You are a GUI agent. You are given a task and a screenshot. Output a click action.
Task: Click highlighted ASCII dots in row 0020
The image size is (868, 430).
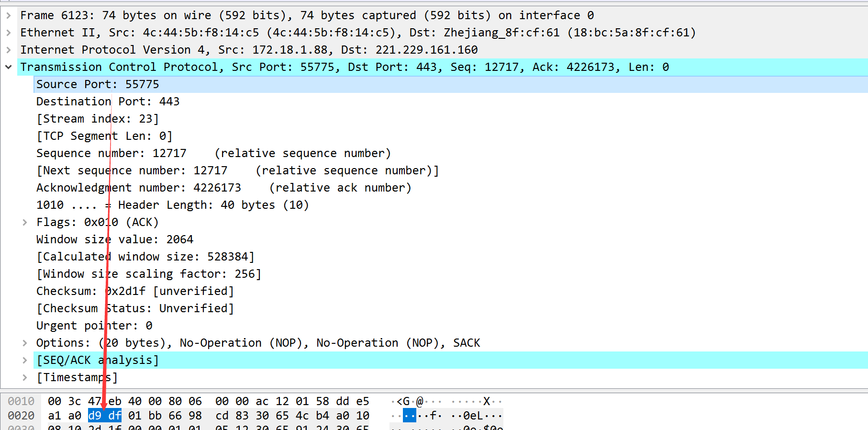410,416
